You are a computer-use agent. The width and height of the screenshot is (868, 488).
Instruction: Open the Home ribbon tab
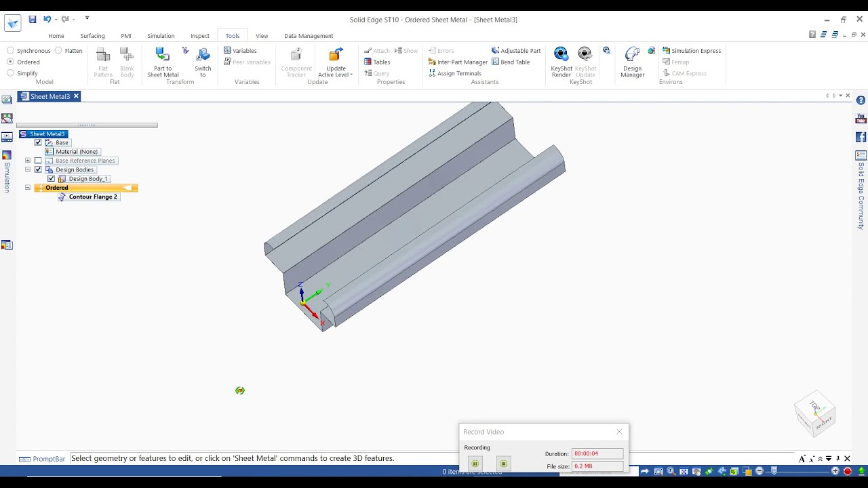[x=56, y=36]
